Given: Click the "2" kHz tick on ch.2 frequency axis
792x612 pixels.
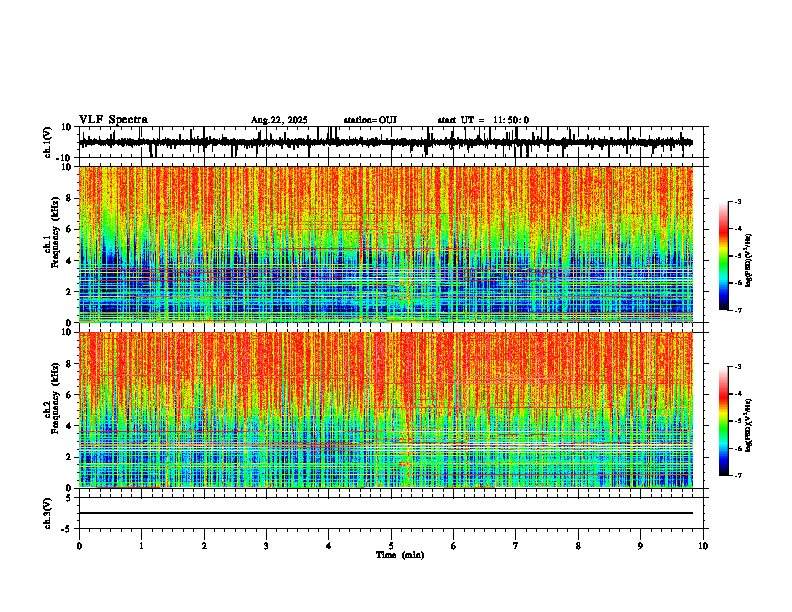Looking at the screenshot, I should (x=70, y=457).
